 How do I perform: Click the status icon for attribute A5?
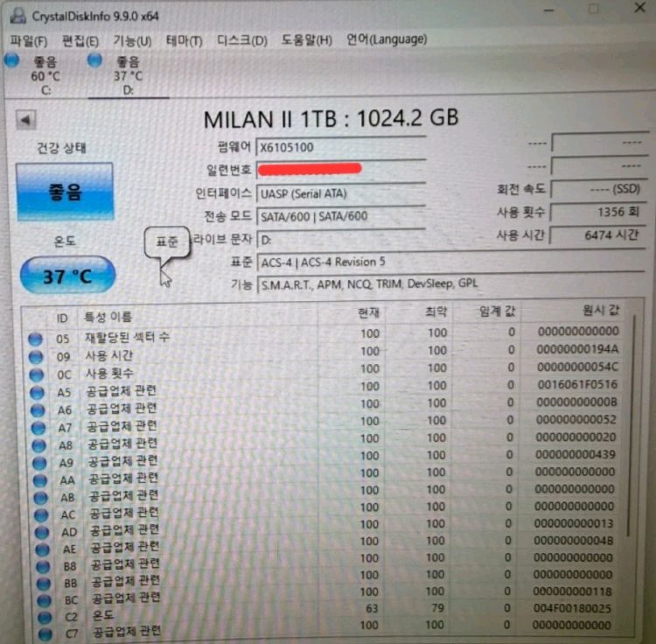pyautogui.click(x=38, y=393)
